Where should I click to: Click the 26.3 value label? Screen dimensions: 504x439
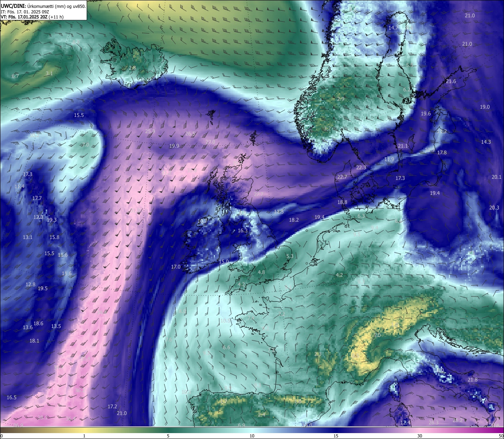point(434,423)
